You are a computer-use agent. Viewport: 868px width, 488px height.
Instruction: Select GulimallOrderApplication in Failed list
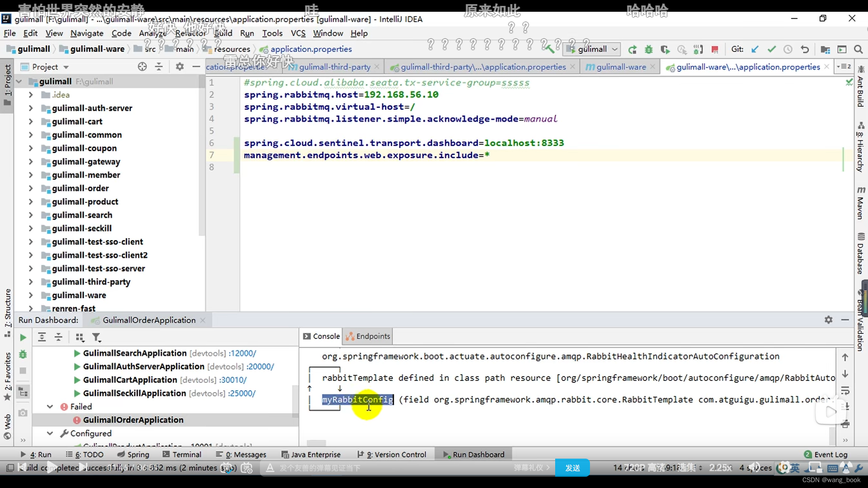tap(133, 420)
